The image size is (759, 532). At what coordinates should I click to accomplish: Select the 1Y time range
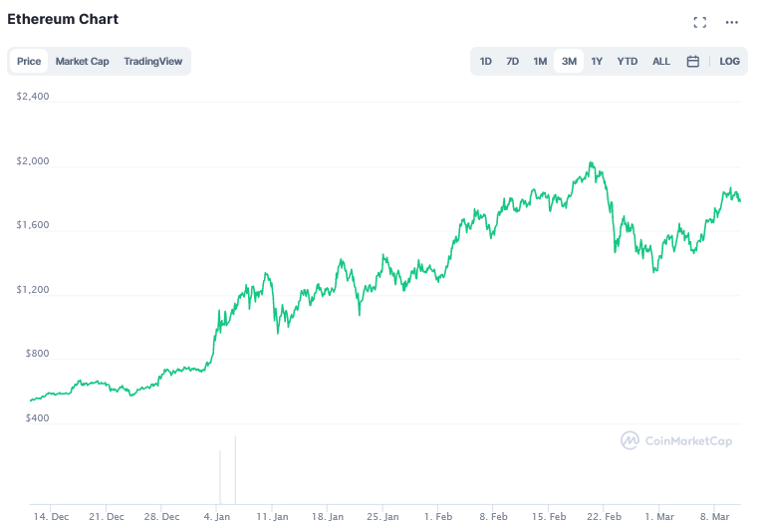tap(597, 62)
